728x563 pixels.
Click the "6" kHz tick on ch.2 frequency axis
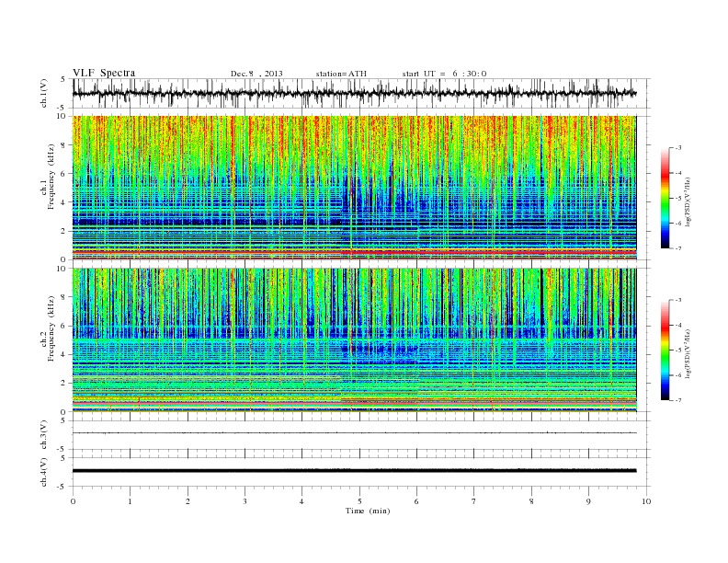pos(64,326)
